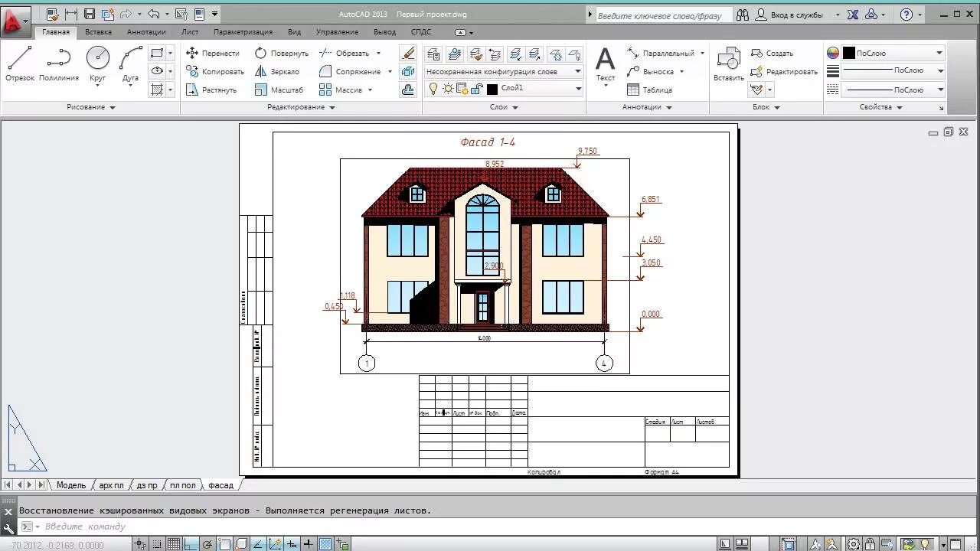
Task: Expand the Рисование panel
Action: coord(90,107)
